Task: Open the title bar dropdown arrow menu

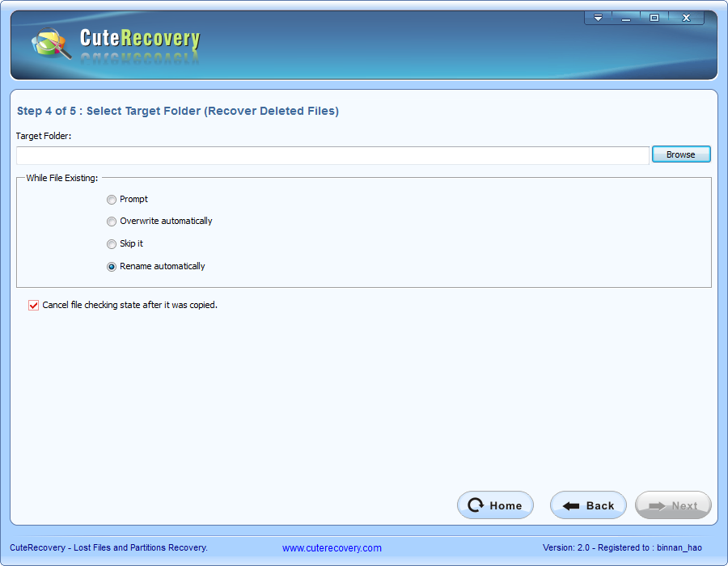Action: click(599, 18)
